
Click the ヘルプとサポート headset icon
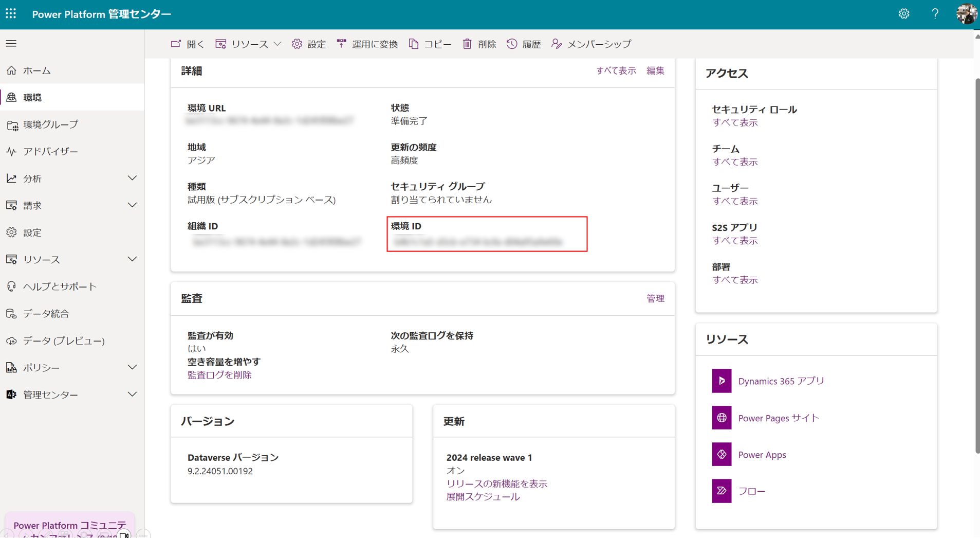[11, 286]
